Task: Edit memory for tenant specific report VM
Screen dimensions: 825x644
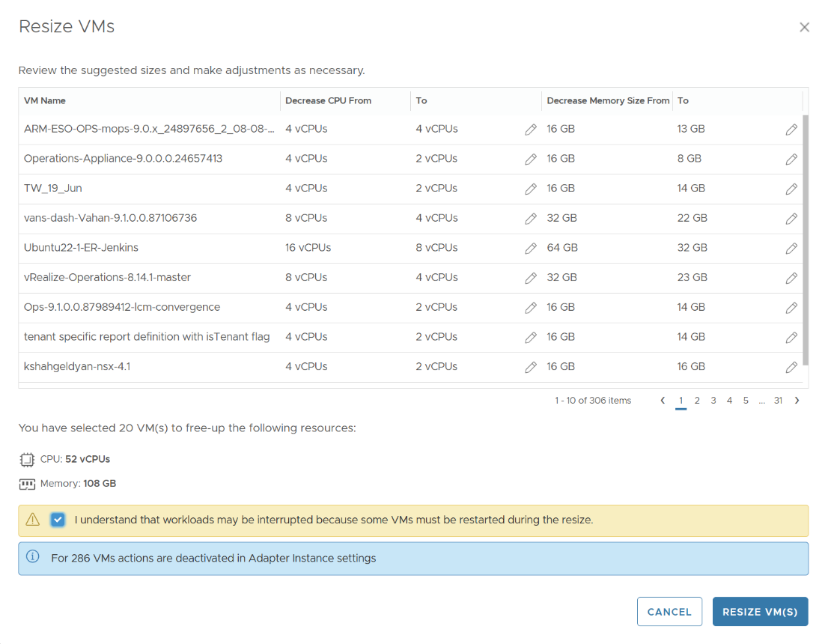Action: coord(791,337)
